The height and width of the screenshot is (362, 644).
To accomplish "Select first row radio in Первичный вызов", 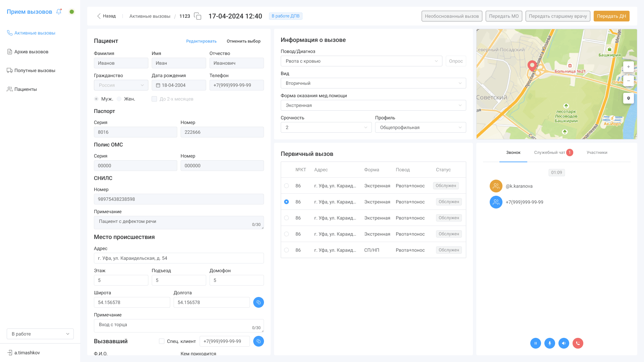I will pos(286,186).
